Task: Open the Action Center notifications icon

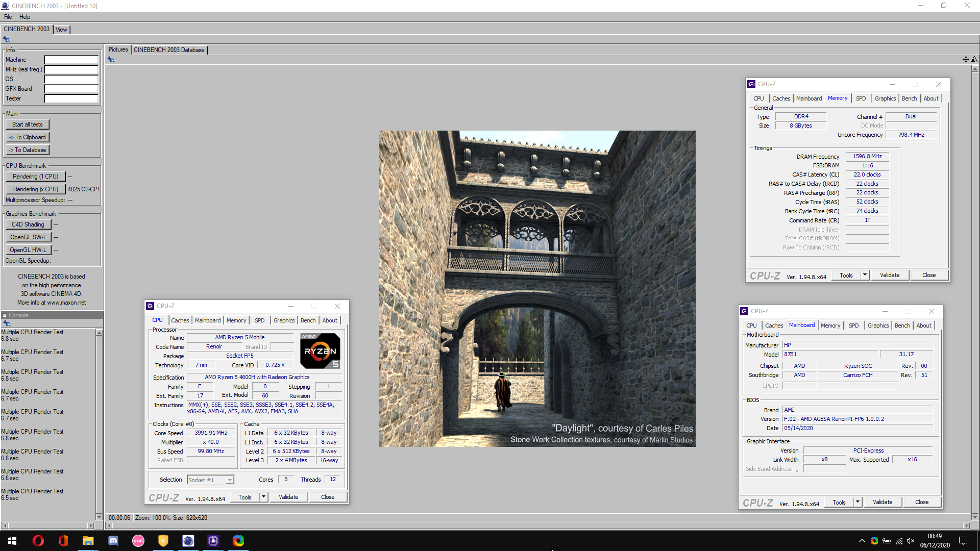Action: (963, 541)
